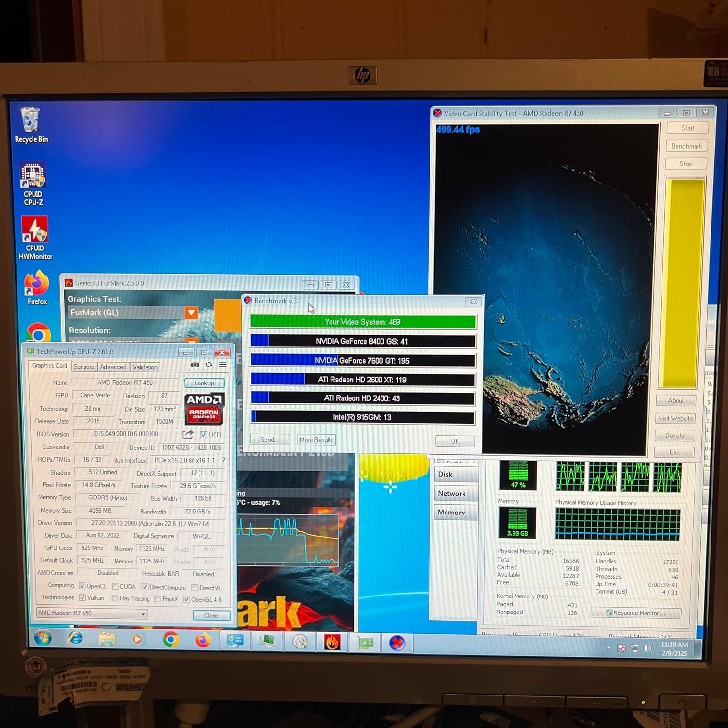The image size is (728, 728).
Task: Toggle the UEFI checkbox in GPU-Z
Action: click(x=204, y=435)
